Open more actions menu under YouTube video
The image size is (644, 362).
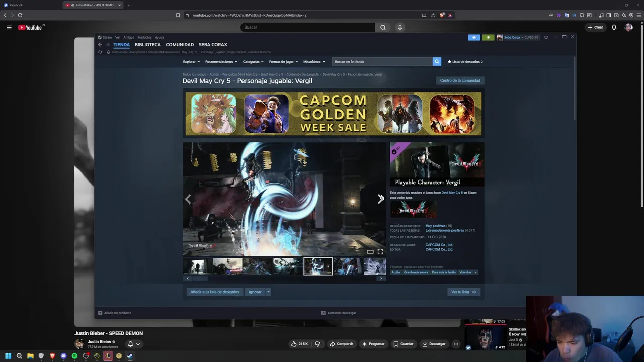tap(456, 344)
